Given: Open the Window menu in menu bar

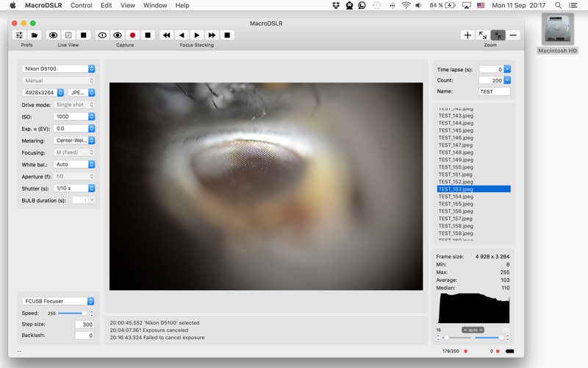Looking at the screenshot, I should [x=155, y=5].
